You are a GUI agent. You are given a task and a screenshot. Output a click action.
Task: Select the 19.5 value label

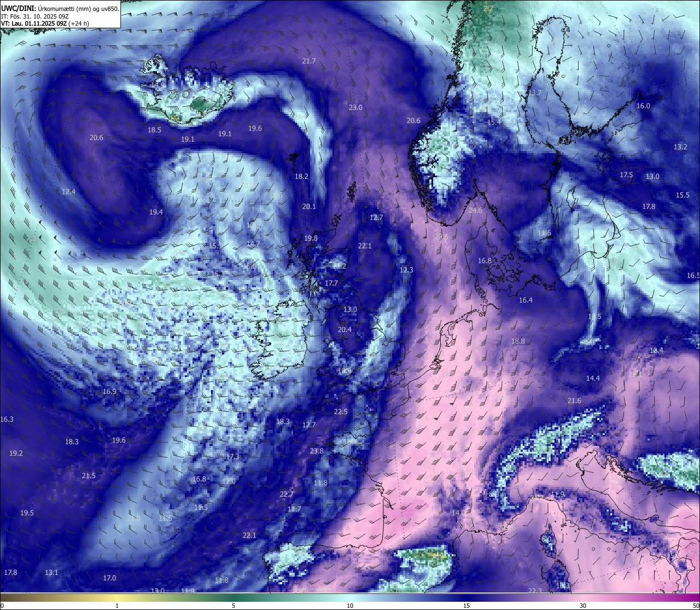click(x=27, y=513)
